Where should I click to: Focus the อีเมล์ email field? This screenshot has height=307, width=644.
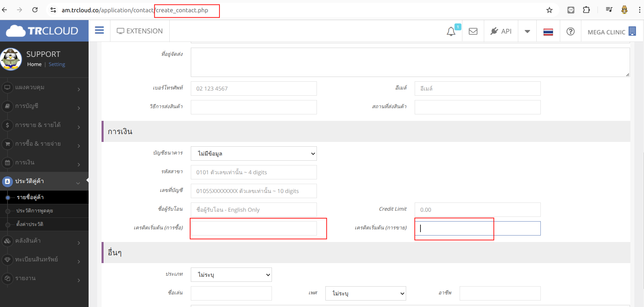click(477, 88)
